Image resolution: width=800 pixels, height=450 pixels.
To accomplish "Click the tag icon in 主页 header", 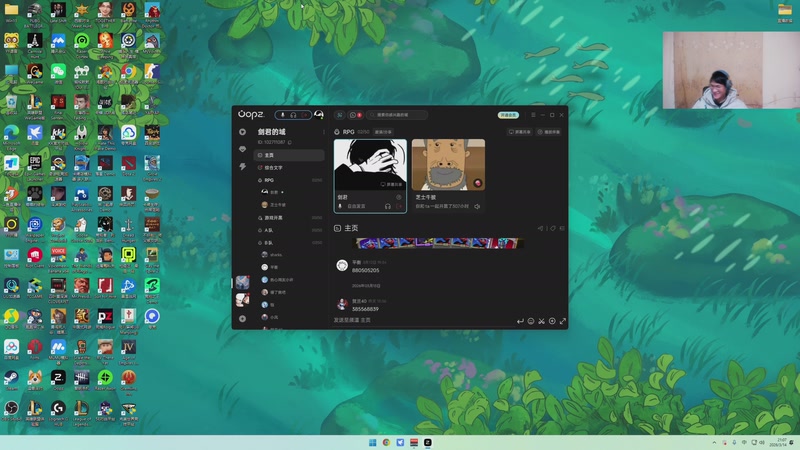I will click(x=552, y=228).
